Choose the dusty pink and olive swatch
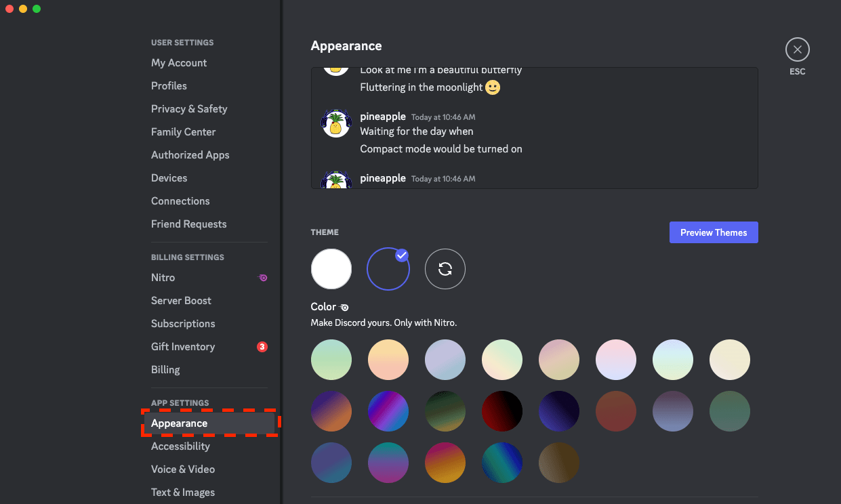Viewport: 841px width, 504px height. (x=559, y=360)
